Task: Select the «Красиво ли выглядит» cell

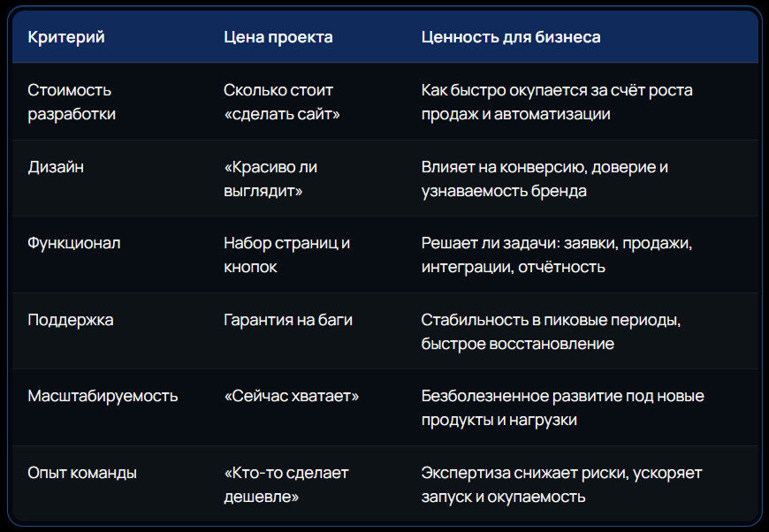Action: pos(270,179)
